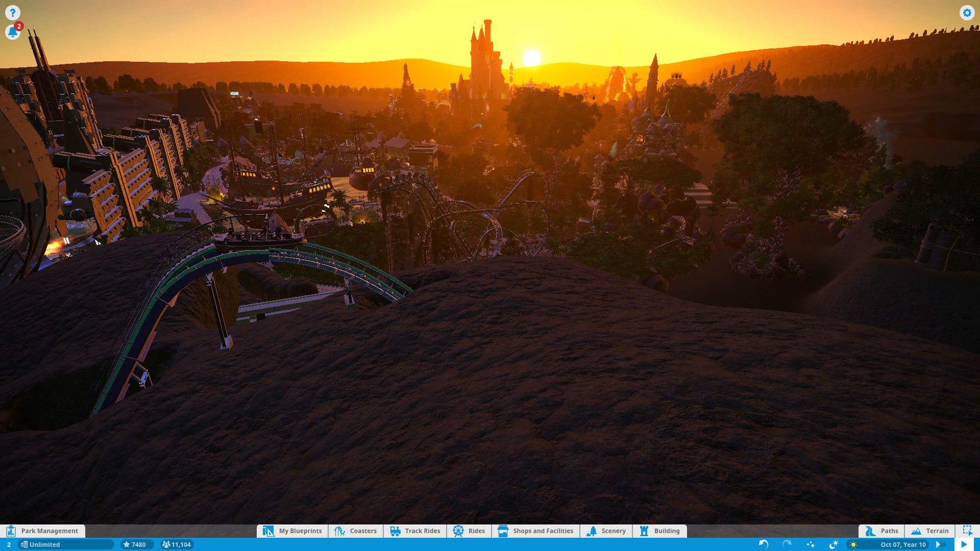This screenshot has width=980, height=551.
Task: Click the Shops and Facilities stall icon
Action: [503, 531]
